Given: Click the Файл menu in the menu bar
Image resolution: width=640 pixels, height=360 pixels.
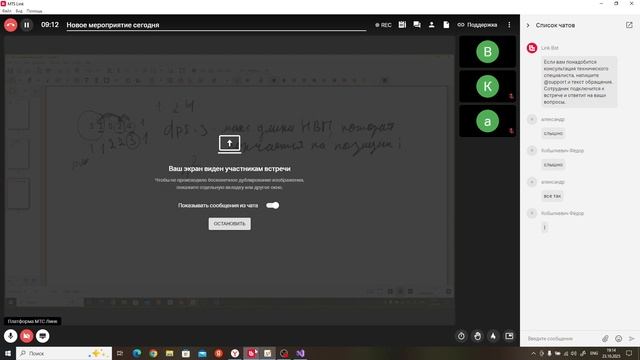Looking at the screenshot, I should pyautogui.click(x=7, y=11).
